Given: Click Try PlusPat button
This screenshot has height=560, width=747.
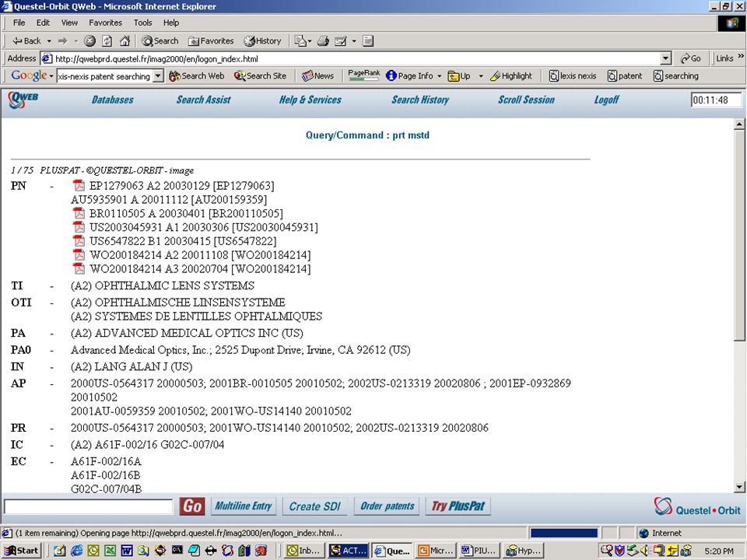Looking at the screenshot, I should coord(458,506).
